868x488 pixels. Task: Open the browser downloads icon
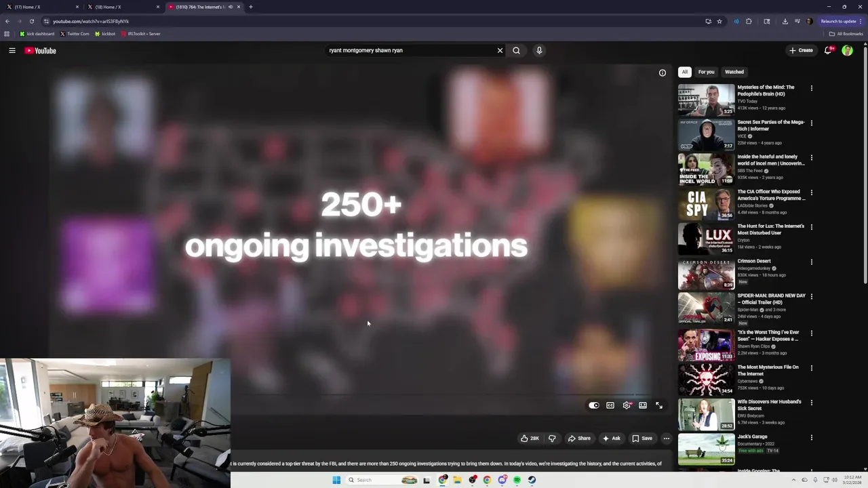point(785,21)
